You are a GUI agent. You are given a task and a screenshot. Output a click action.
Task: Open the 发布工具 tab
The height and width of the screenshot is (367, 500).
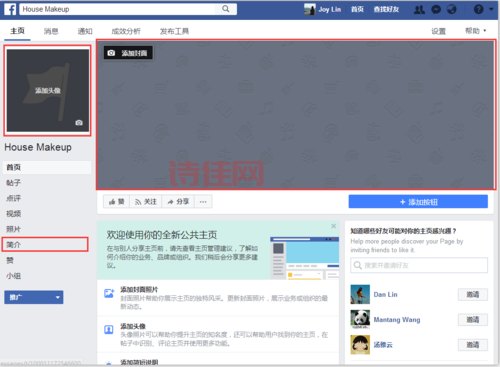[x=174, y=31]
